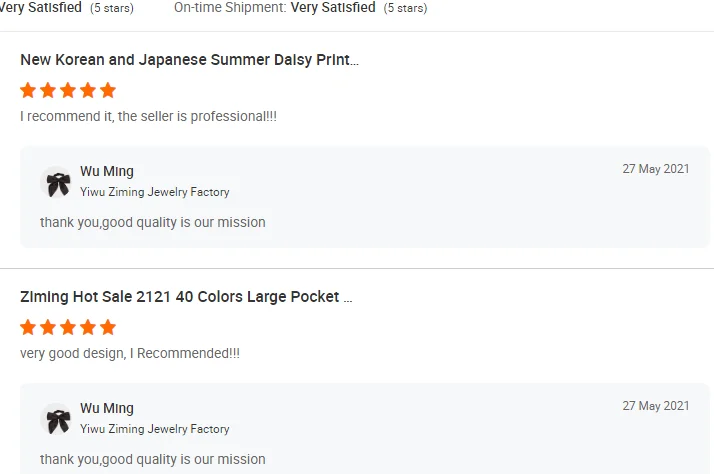Visit Yiwu Ziming Jewelry Factory from Large Pocket reply
The image size is (714, 474).
click(155, 429)
